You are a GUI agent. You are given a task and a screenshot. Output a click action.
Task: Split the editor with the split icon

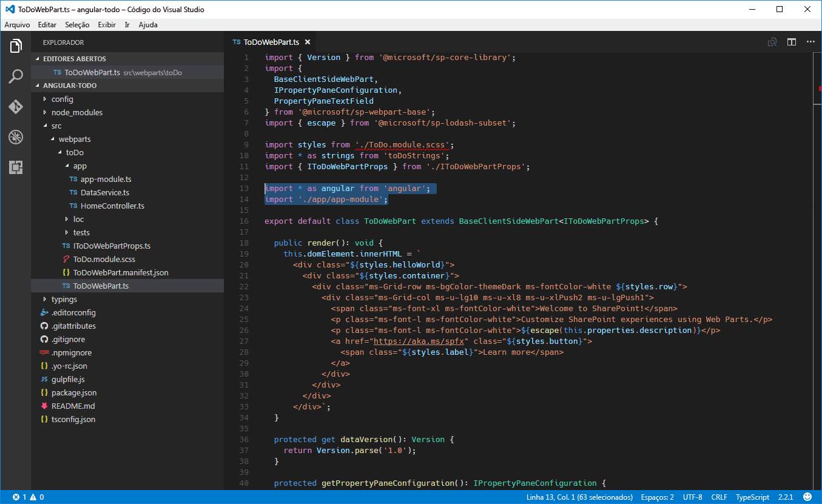coord(792,42)
